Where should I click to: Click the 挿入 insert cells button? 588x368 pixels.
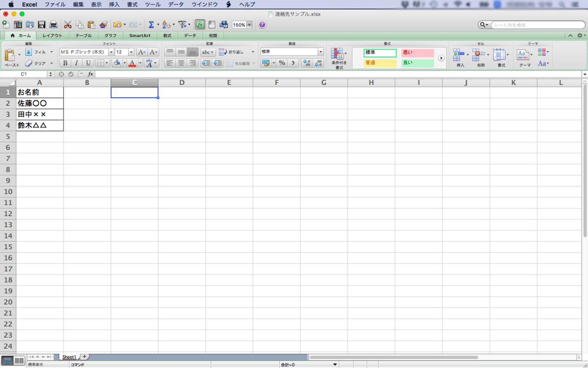460,57
